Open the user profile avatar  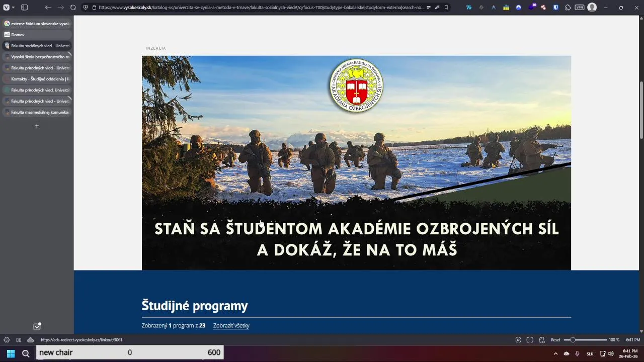point(592,8)
